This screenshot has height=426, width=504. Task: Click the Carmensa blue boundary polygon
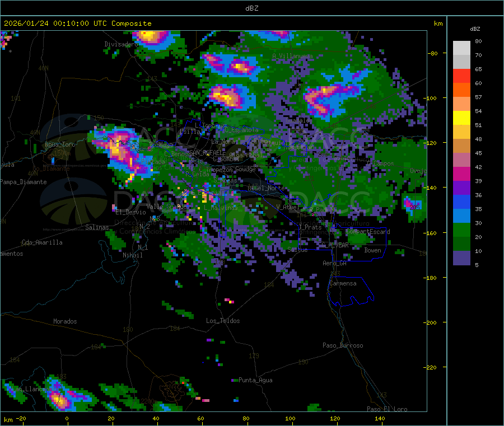351,292
